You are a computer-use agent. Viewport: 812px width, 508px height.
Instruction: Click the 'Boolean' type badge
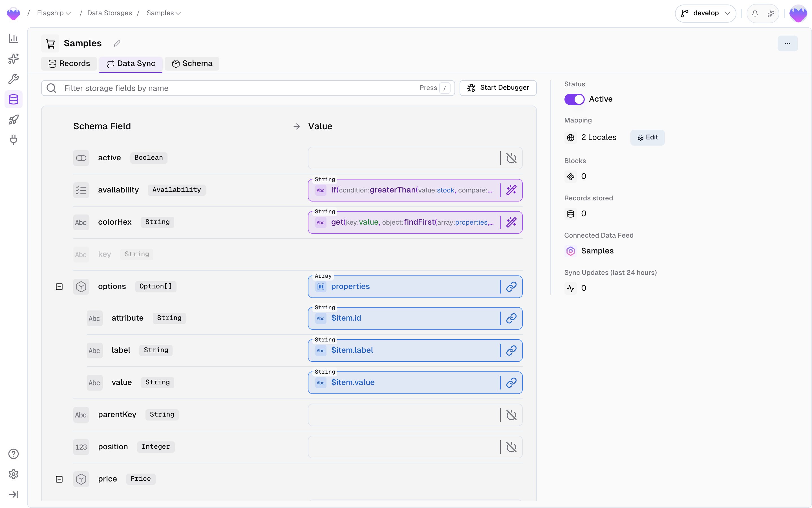(x=149, y=158)
